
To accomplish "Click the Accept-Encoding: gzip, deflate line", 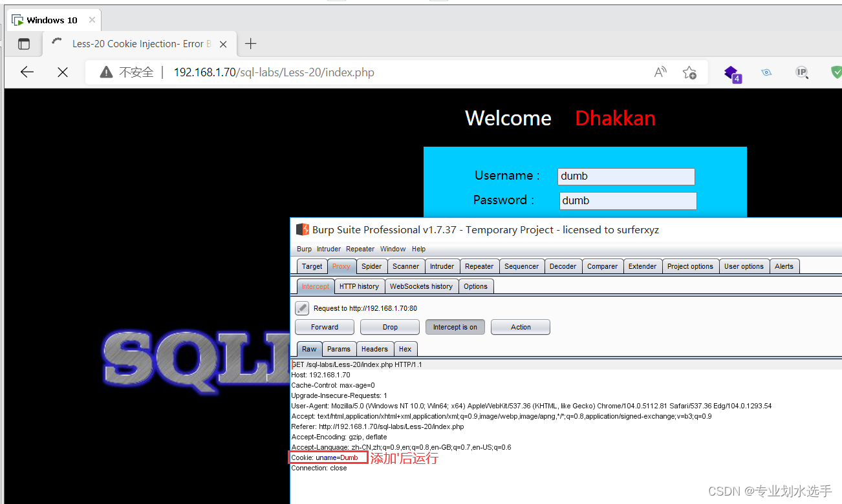I will pos(339,437).
